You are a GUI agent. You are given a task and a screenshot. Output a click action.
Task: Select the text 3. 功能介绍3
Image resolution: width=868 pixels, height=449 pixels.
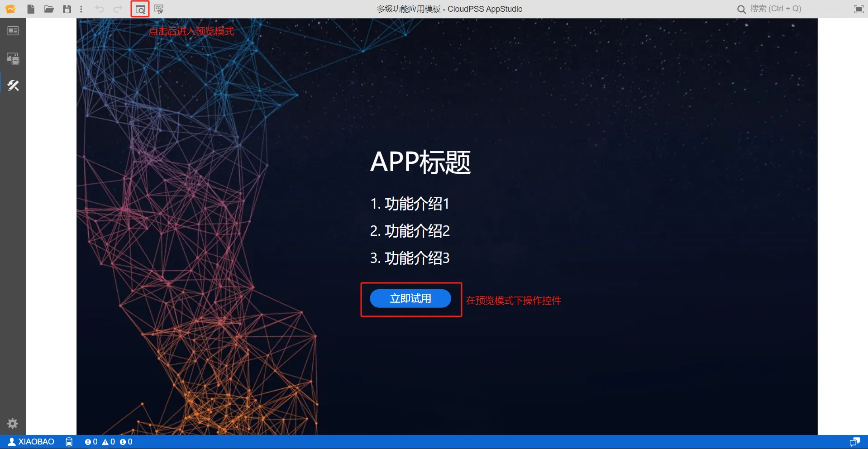[x=410, y=258]
